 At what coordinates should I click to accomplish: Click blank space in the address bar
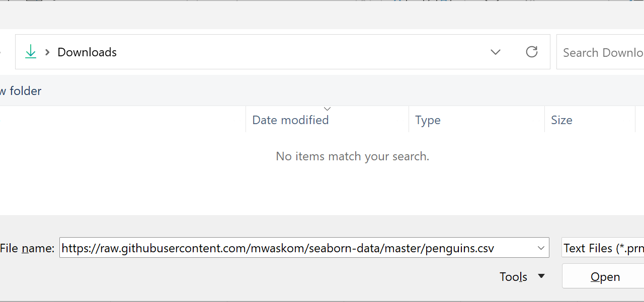pyautogui.click(x=302, y=52)
